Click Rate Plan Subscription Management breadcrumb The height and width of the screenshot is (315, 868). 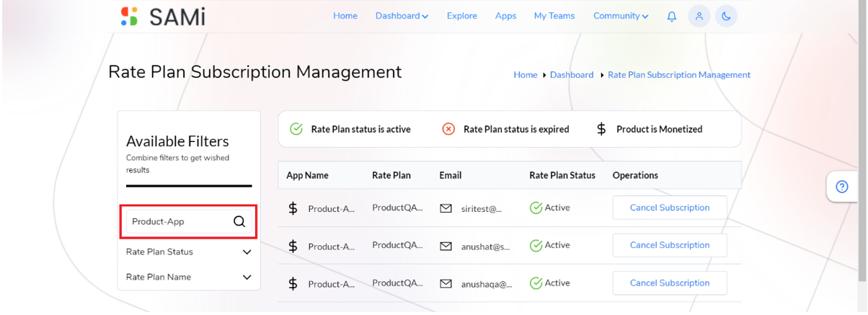pyautogui.click(x=679, y=75)
